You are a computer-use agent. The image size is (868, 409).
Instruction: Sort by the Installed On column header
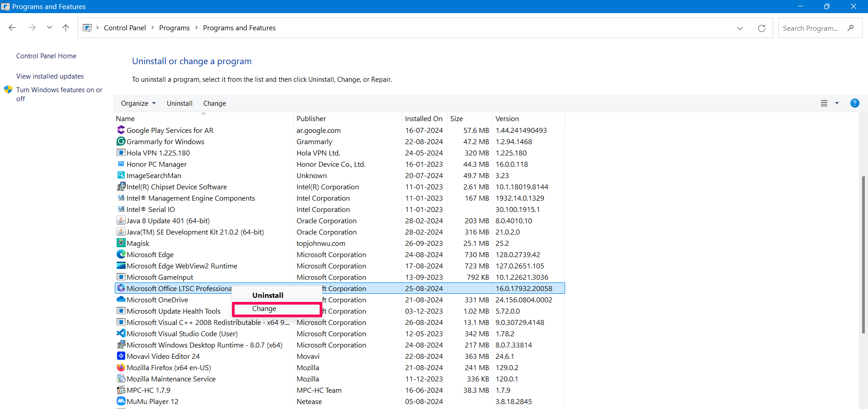pos(425,118)
